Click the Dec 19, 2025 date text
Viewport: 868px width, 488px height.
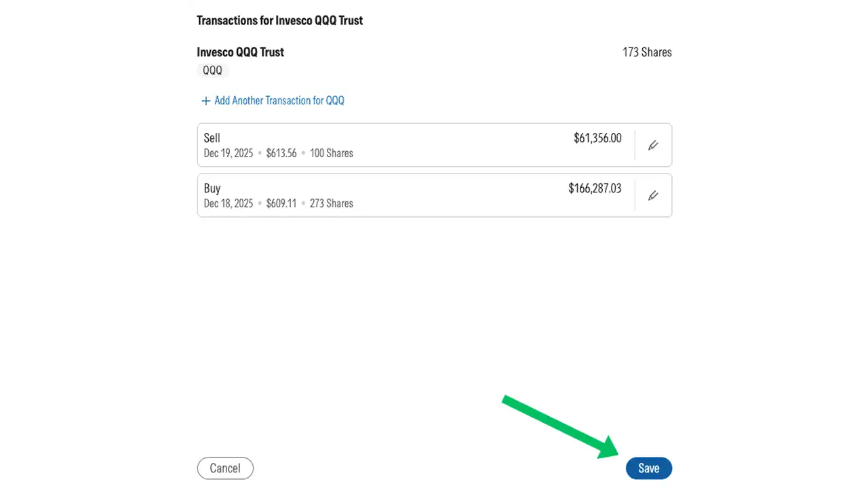click(229, 153)
